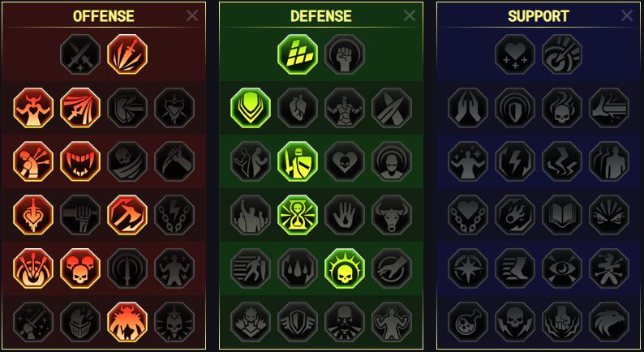Select the potion flask mastery icon
The image size is (644, 352).
(x=468, y=322)
